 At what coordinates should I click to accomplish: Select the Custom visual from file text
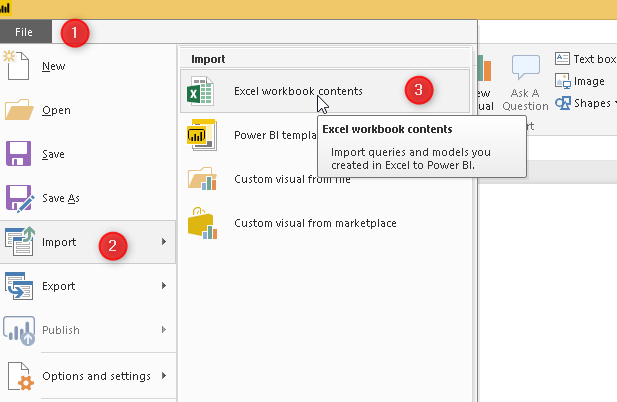coord(292,179)
